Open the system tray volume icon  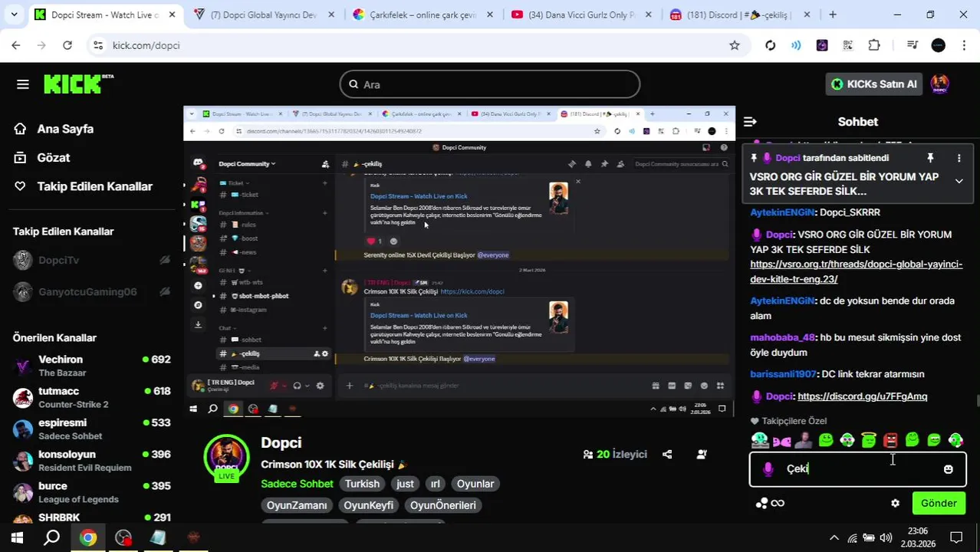click(886, 537)
